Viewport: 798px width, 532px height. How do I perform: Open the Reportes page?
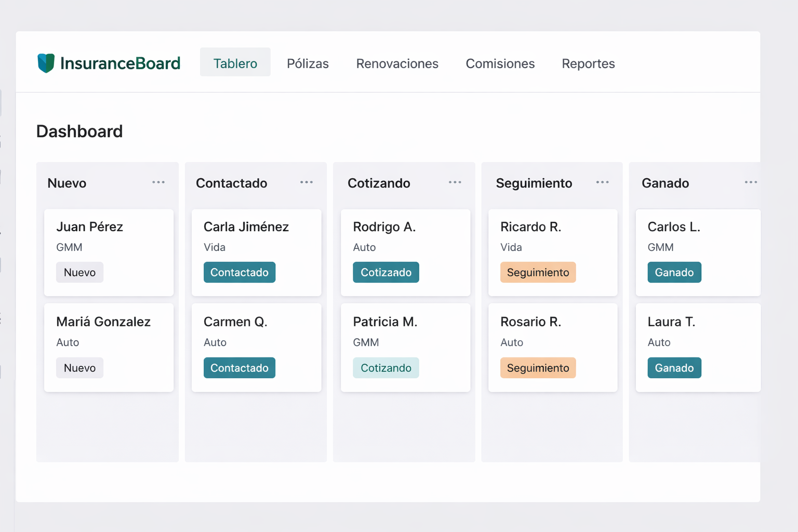[588, 63]
